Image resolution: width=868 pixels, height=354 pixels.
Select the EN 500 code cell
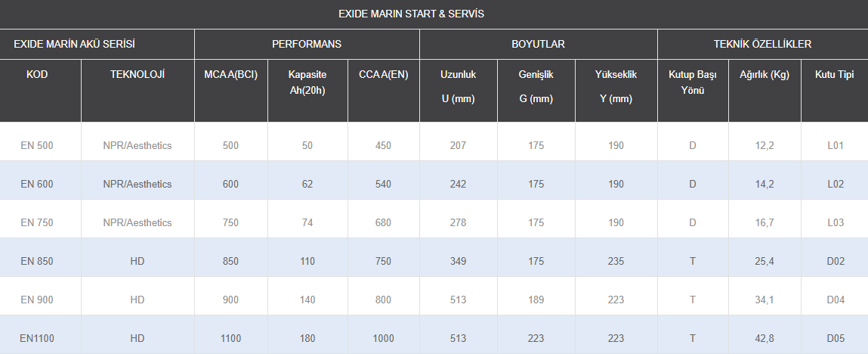[37, 146]
